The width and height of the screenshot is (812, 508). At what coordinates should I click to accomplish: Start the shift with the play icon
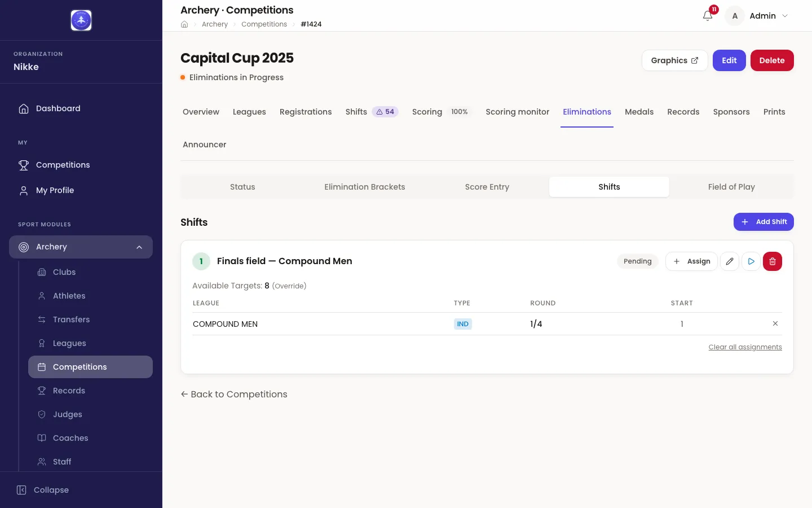(x=751, y=261)
